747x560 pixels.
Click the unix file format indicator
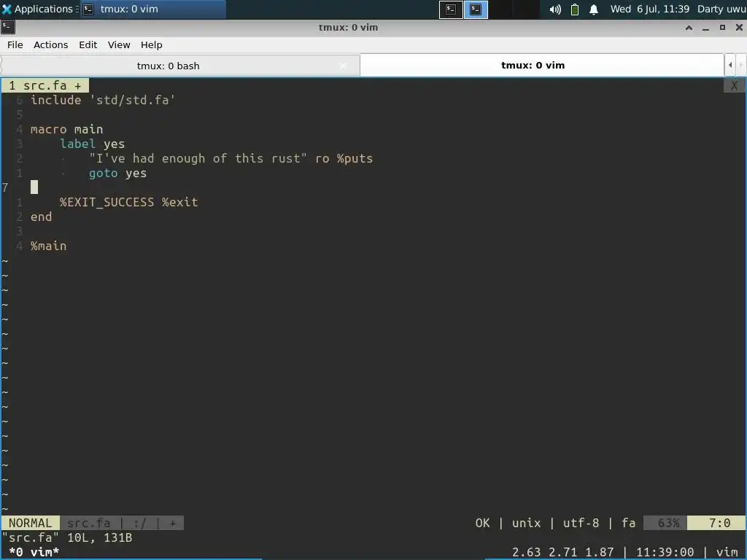pyautogui.click(x=526, y=523)
